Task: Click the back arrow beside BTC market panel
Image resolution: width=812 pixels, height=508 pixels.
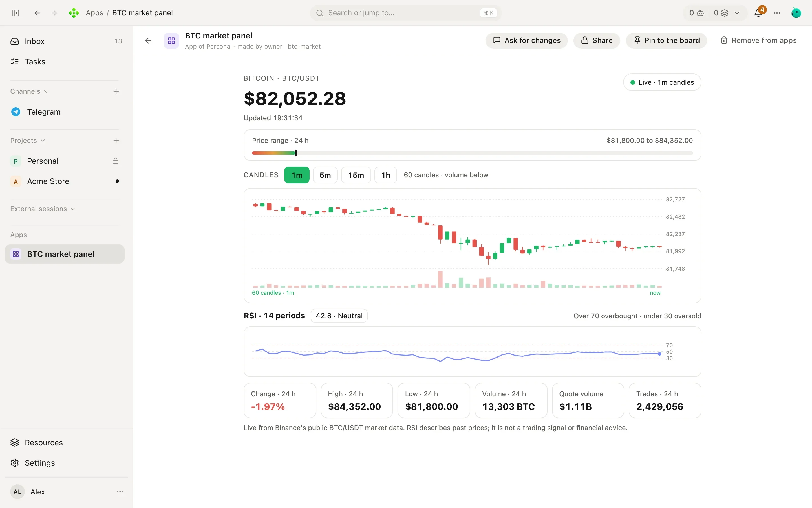Action: (148, 41)
